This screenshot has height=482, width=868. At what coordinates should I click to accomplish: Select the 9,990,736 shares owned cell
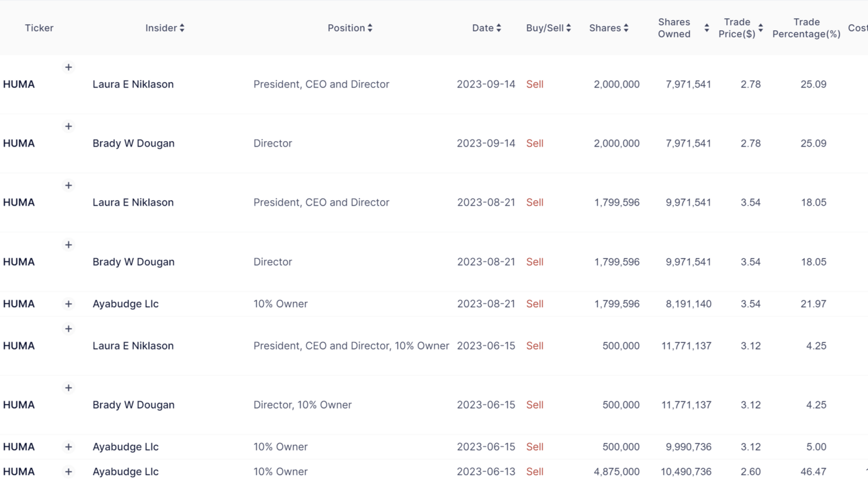(689, 447)
